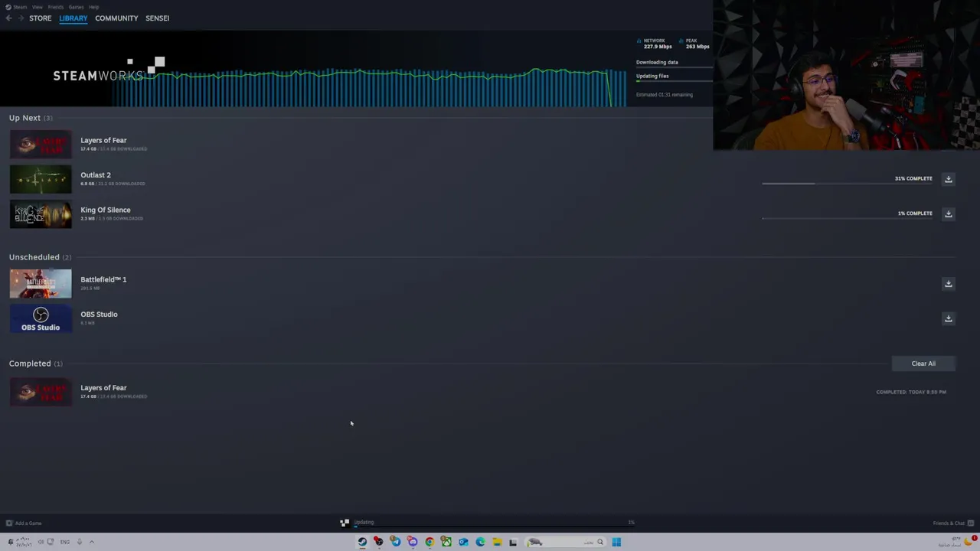Open Layers of Fear thumbnail in Up Next
The image size is (980, 551).
coord(41,145)
